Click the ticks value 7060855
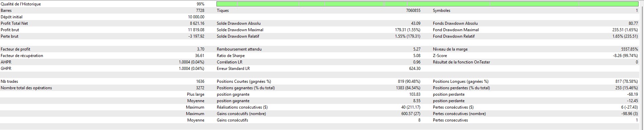 (x=413, y=11)
